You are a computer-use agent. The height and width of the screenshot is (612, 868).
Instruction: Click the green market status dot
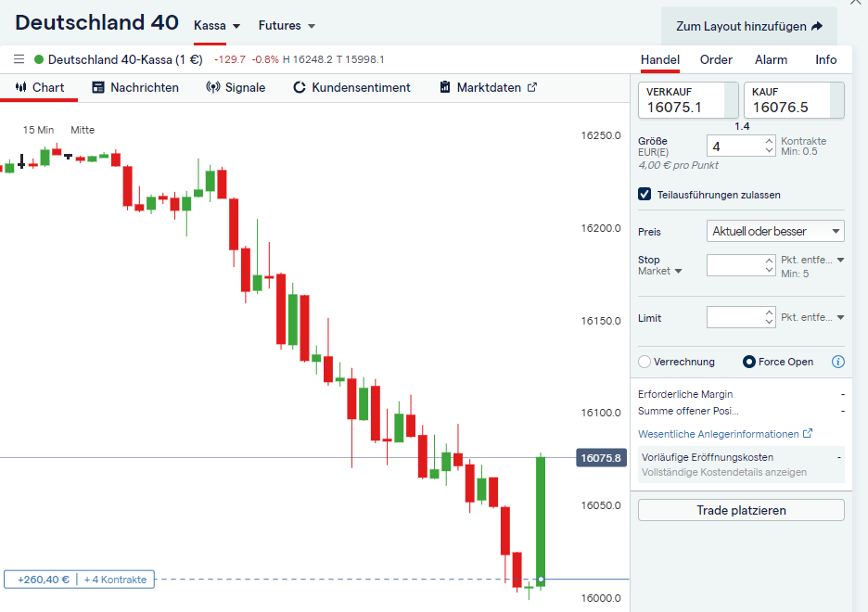point(39,59)
